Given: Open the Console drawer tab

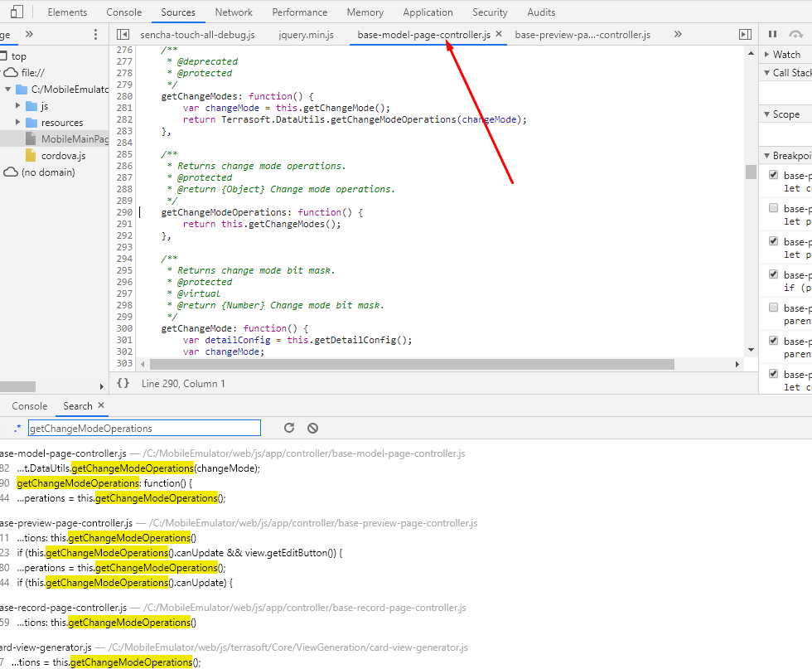Looking at the screenshot, I should coord(30,405).
